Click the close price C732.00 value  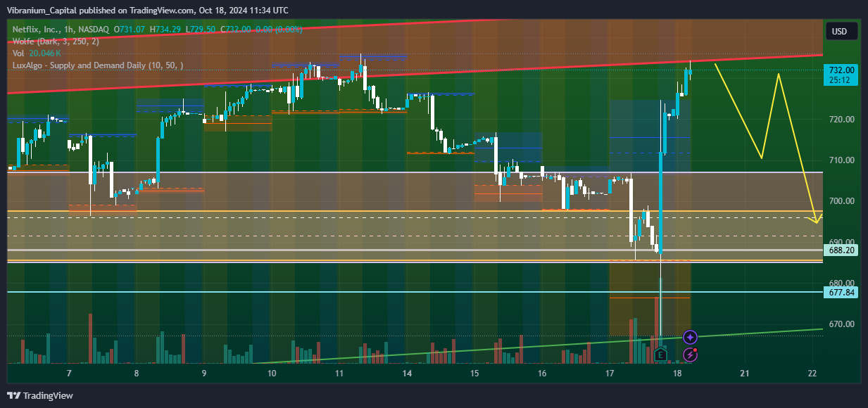[237, 30]
